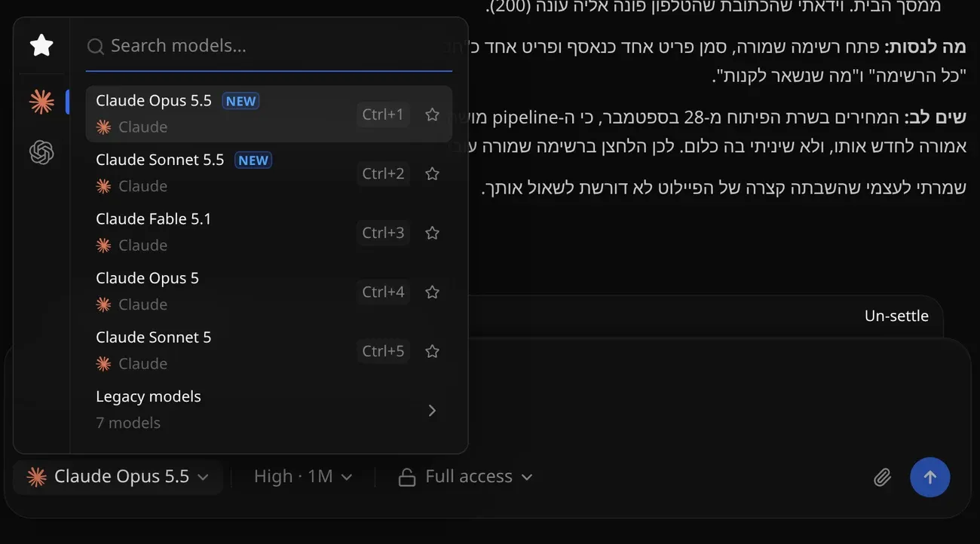Toggle favorite star on Claude Sonnet 5
This screenshot has width=980, height=544.
click(x=432, y=351)
